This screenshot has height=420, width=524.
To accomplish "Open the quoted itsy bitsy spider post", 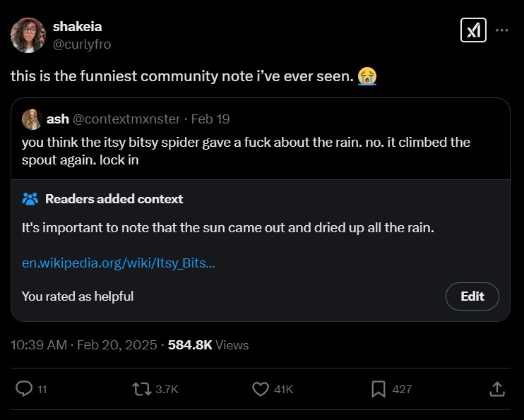I will tap(246, 151).
